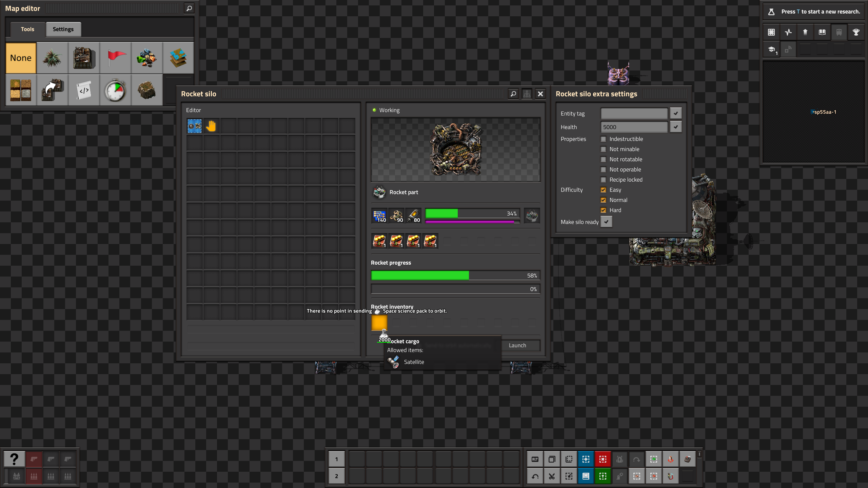Click the research flask prompt
This screenshot has height=488, width=868.
814,12
